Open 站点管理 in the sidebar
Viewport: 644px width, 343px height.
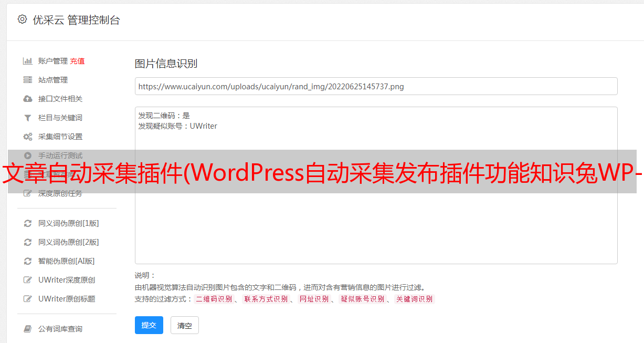coord(53,80)
